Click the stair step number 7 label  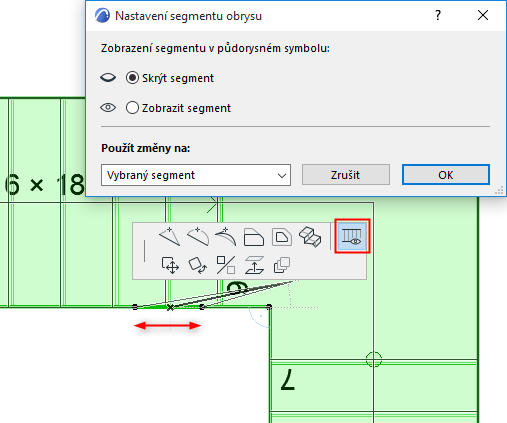[x=288, y=380]
